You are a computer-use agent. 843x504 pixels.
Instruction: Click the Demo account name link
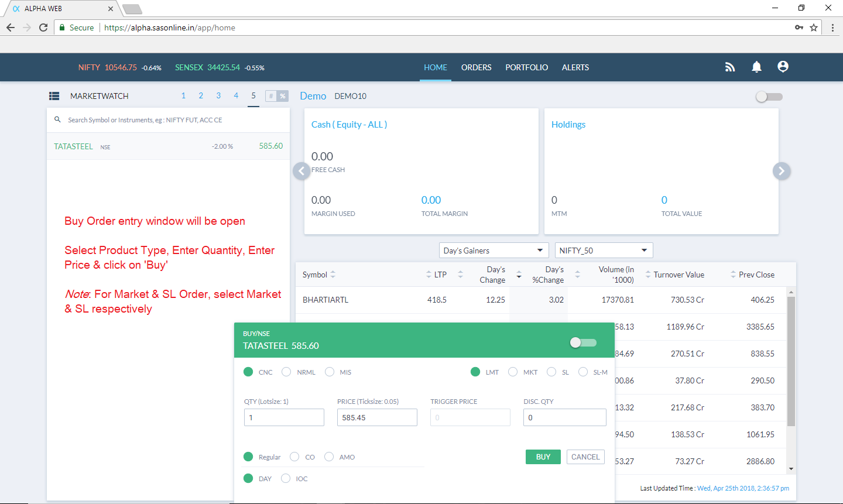point(313,96)
